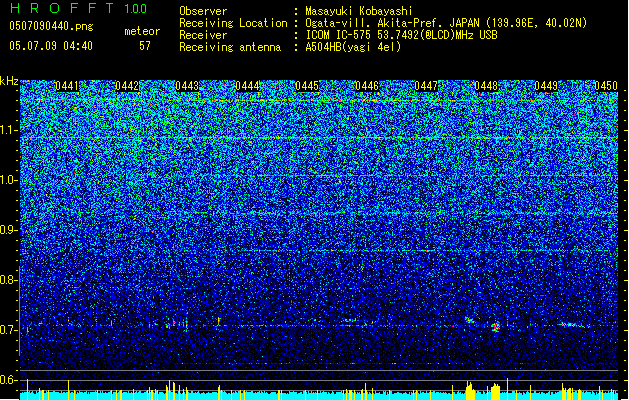Click the Observer label
The height and width of the screenshot is (400, 629).
coord(203,11)
